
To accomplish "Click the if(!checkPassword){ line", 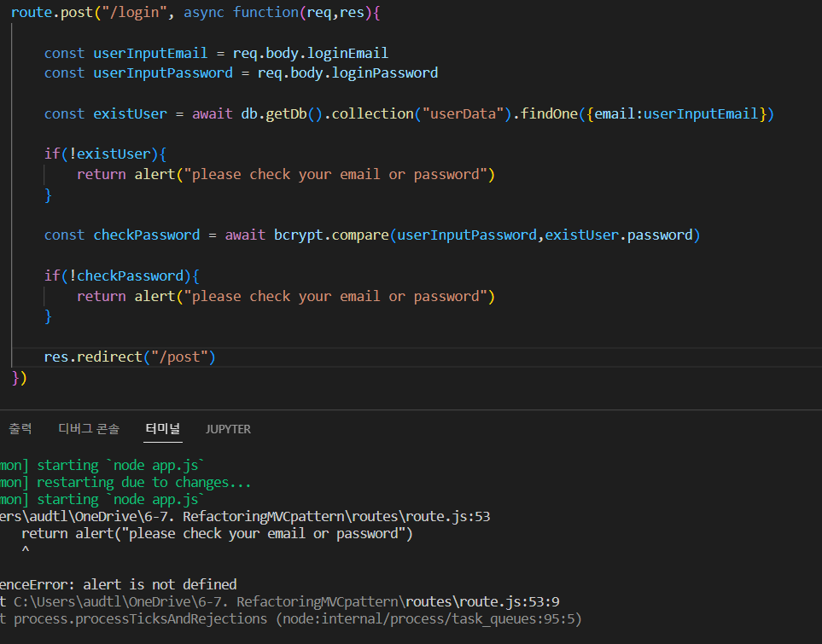I will [121, 276].
